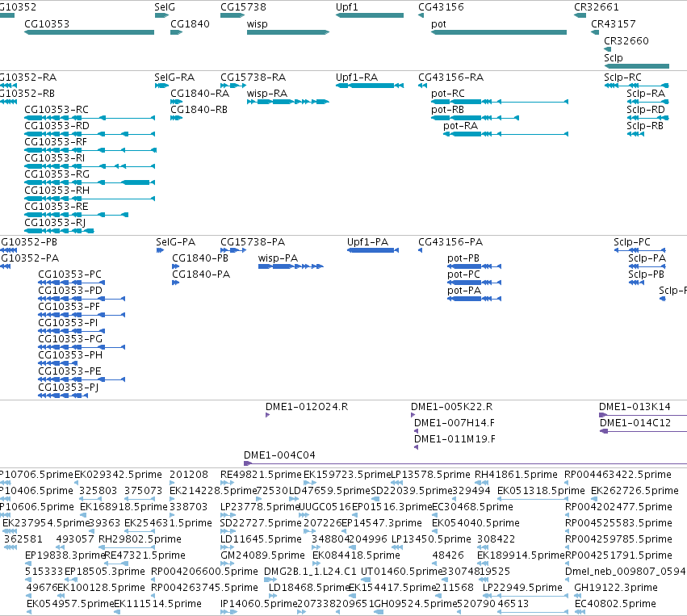Click EST EC40802.5prime
This screenshot has width=687, height=616.
[615, 604]
